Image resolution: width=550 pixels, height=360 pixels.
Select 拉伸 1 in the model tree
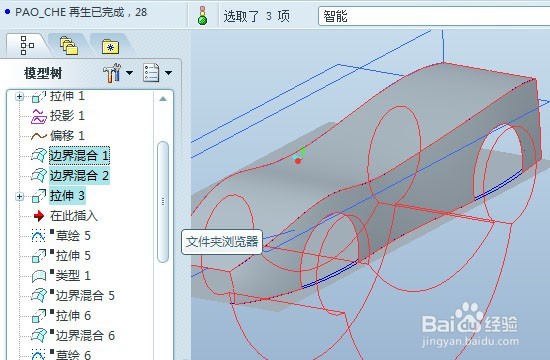click(x=67, y=96)
